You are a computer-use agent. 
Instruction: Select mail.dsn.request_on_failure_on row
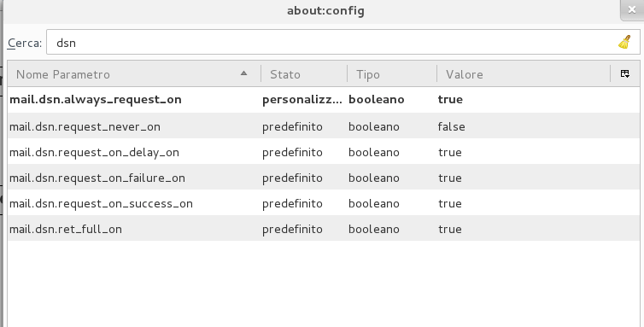(x=324, y=178)
